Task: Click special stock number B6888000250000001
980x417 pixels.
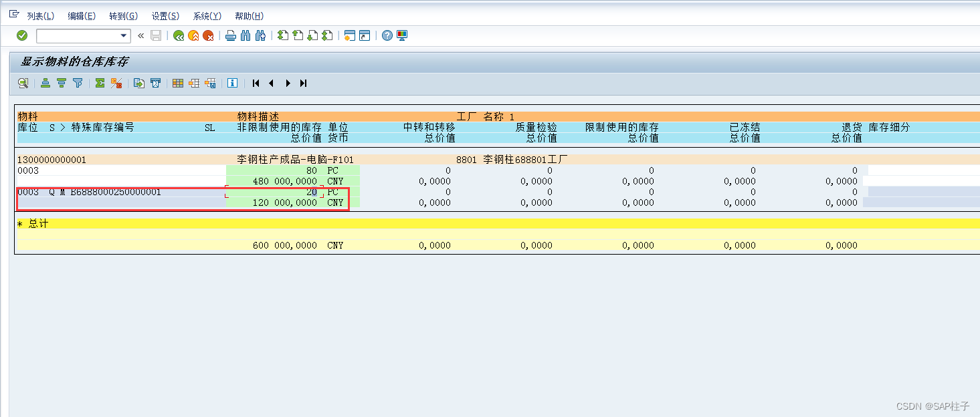Action: (x=116, y=192)
